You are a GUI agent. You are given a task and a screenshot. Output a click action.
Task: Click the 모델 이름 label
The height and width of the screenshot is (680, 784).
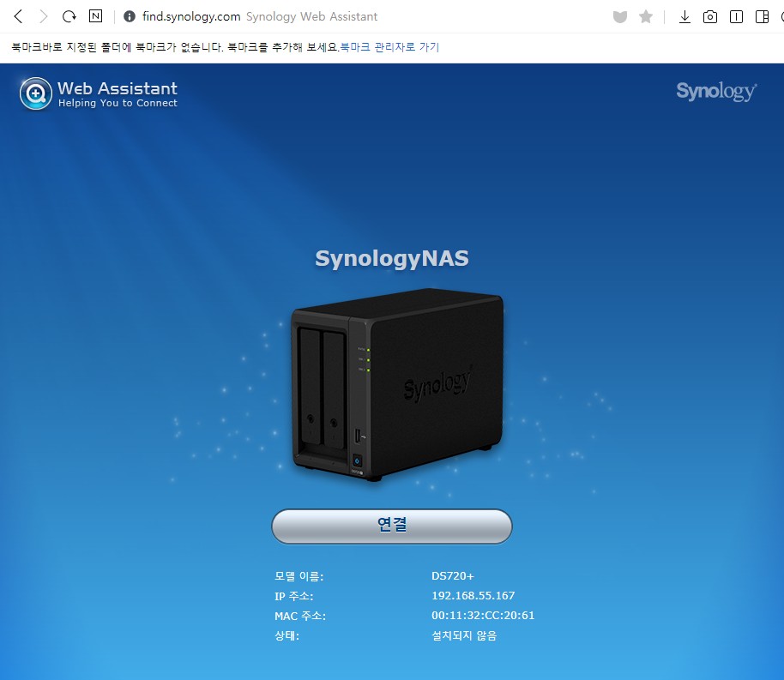(299, 576)
